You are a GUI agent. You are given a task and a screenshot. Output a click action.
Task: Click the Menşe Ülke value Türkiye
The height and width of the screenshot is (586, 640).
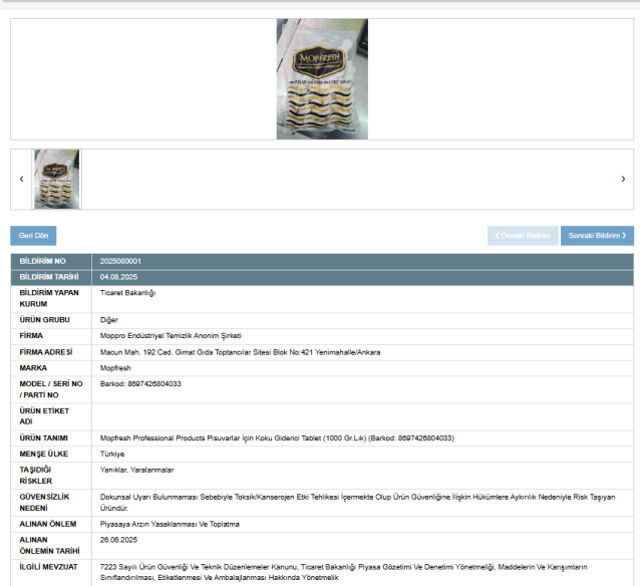113,453
